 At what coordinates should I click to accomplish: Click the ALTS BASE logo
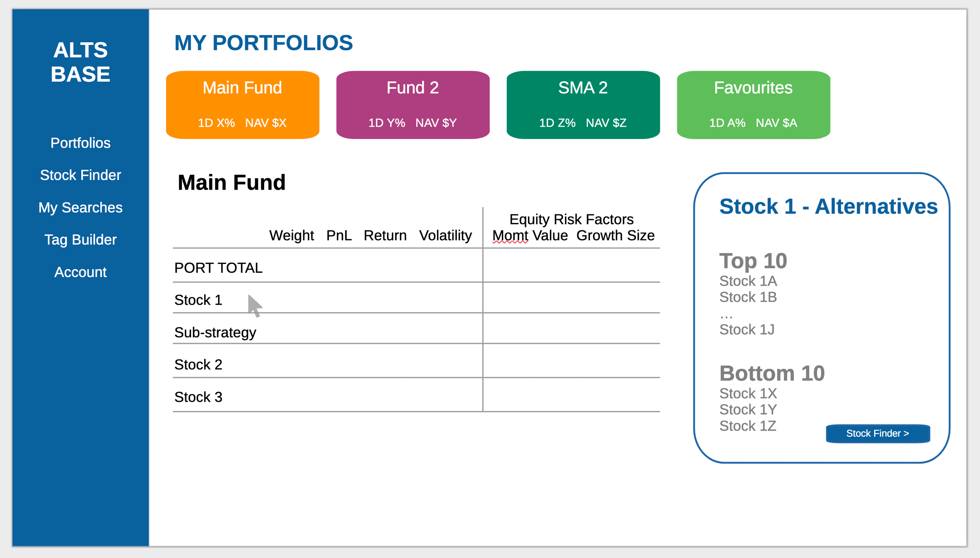tap(80, 62)
